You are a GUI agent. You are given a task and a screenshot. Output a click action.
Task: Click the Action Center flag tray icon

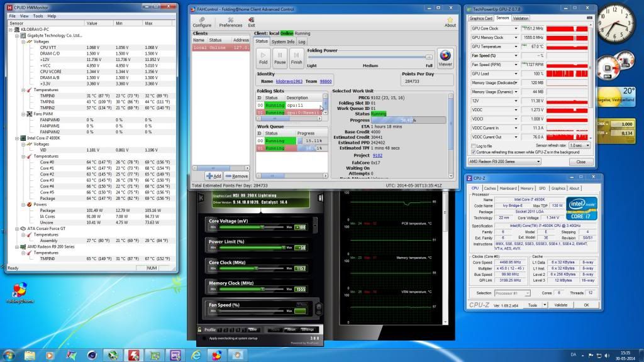tap(591, 356)
